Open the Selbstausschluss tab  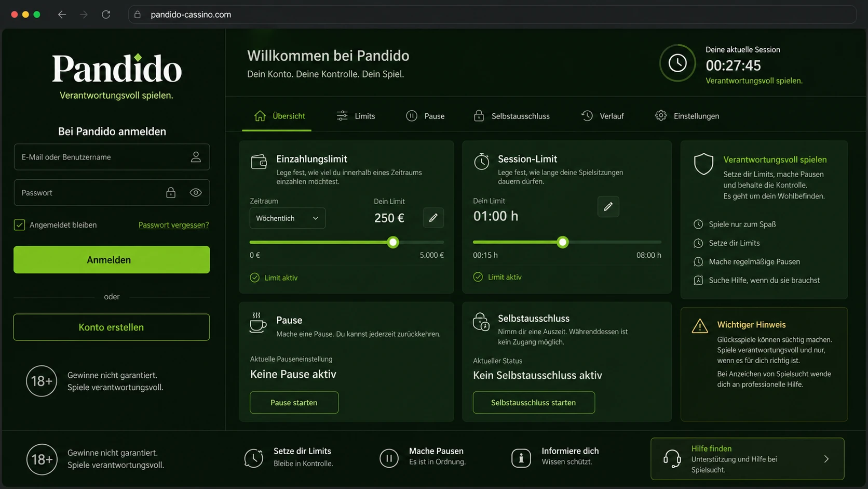click(511, 116)
